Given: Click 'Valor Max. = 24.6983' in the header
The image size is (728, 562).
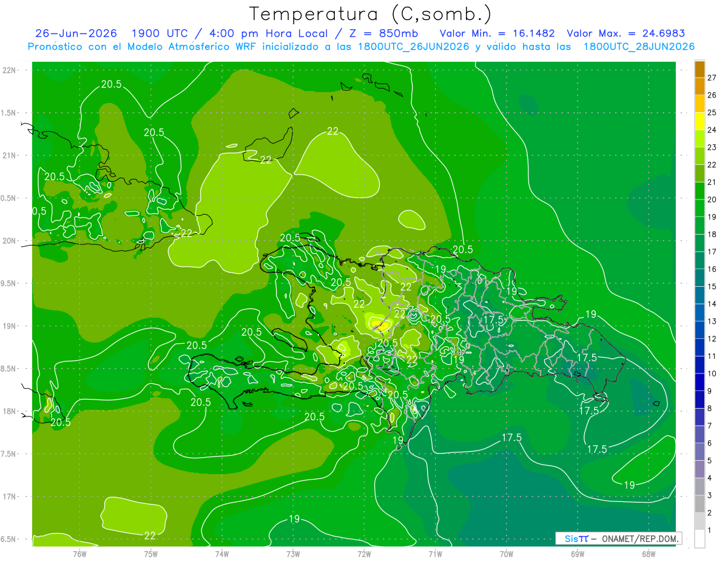Looking at the screenshot, I should pos(625,33).
